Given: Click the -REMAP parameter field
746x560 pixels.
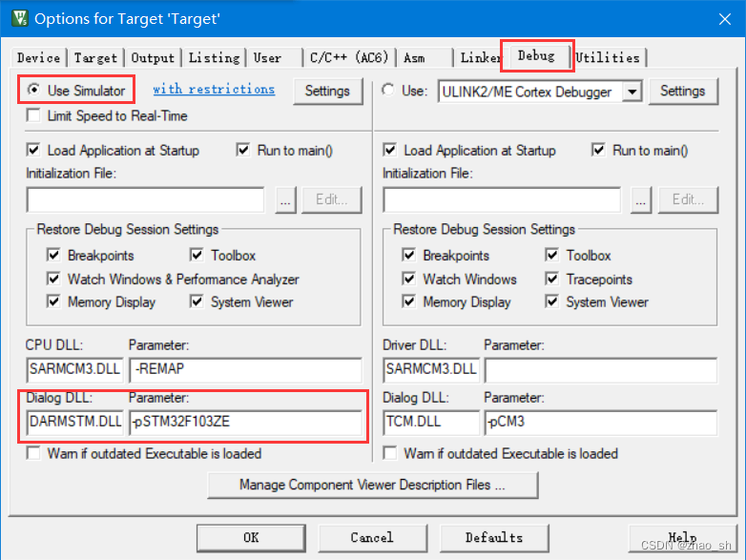Looking at the screenshot, I should click(245, 370).
